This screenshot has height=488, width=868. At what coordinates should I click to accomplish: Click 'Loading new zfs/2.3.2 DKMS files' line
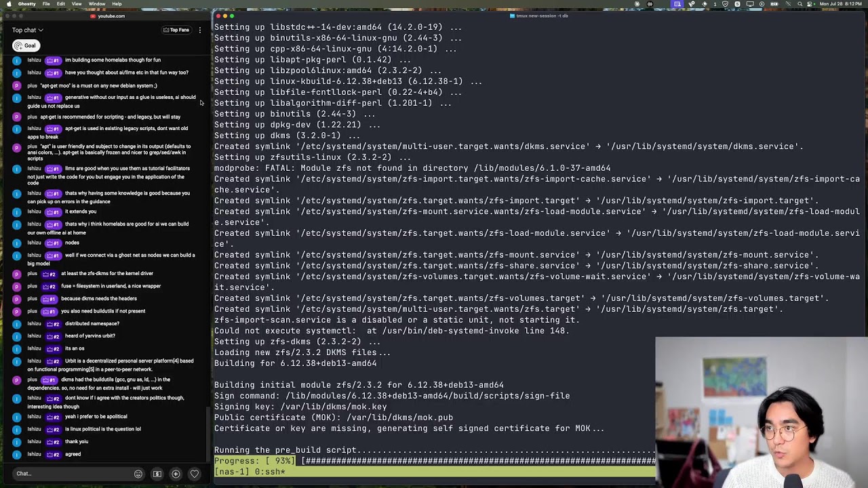[302, 352]
